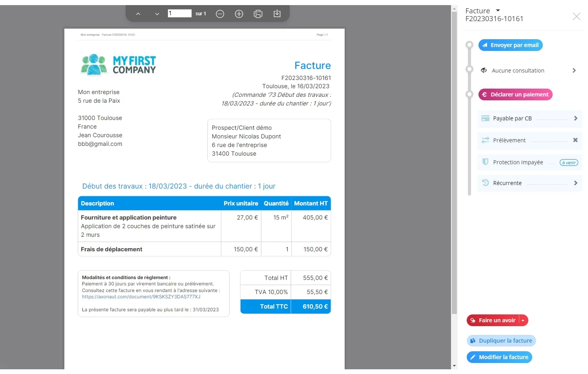The width and height of the screenshot is (588, 374).
Task: Open the Facture title dropdown arrow
Action: [x=498, y=11]
